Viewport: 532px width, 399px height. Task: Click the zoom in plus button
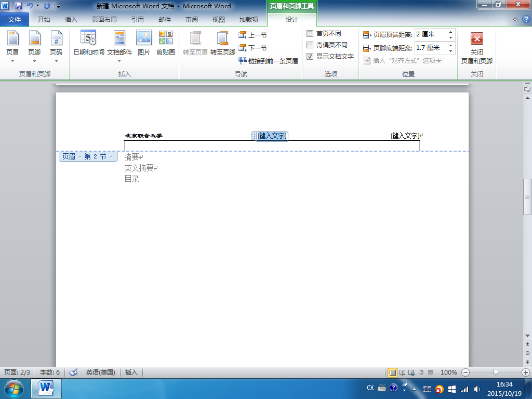[526, 373]
